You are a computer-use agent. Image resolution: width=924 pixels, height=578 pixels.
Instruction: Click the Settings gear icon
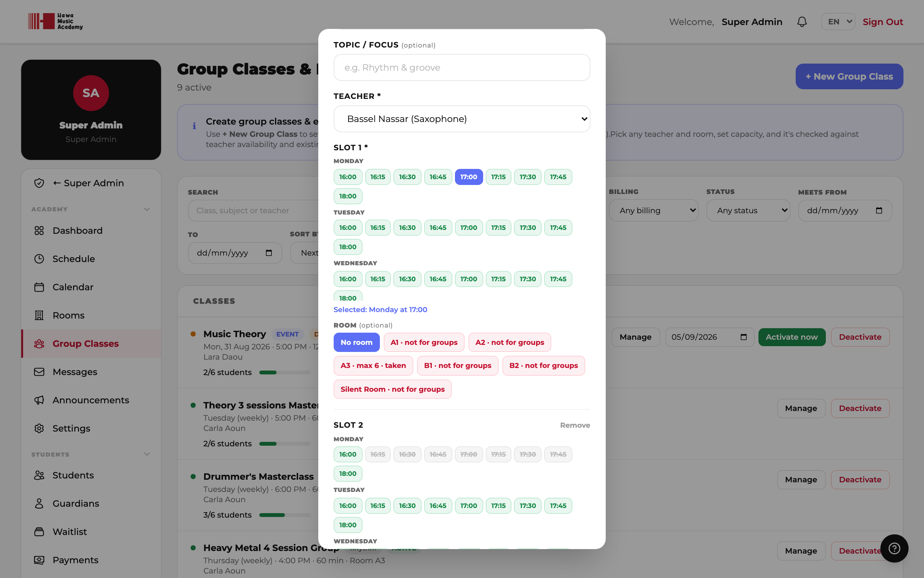pyautogui.click(x=39, y=429)
